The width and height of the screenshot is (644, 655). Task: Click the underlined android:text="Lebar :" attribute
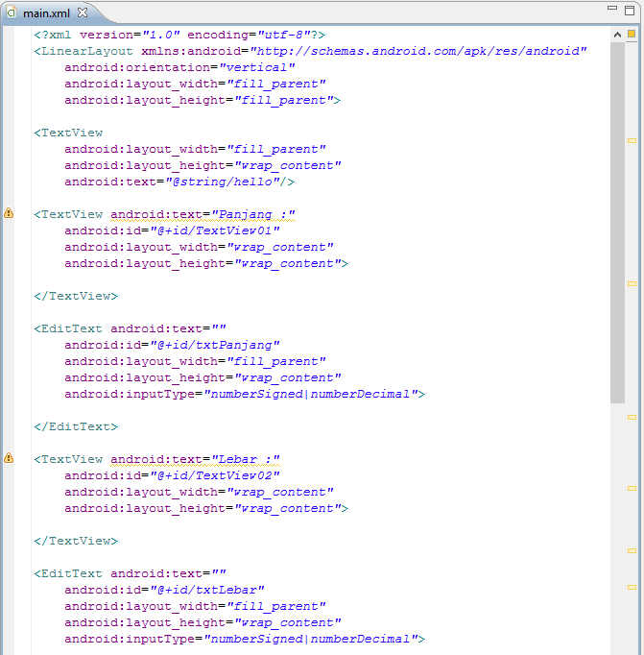click(195, 459)
